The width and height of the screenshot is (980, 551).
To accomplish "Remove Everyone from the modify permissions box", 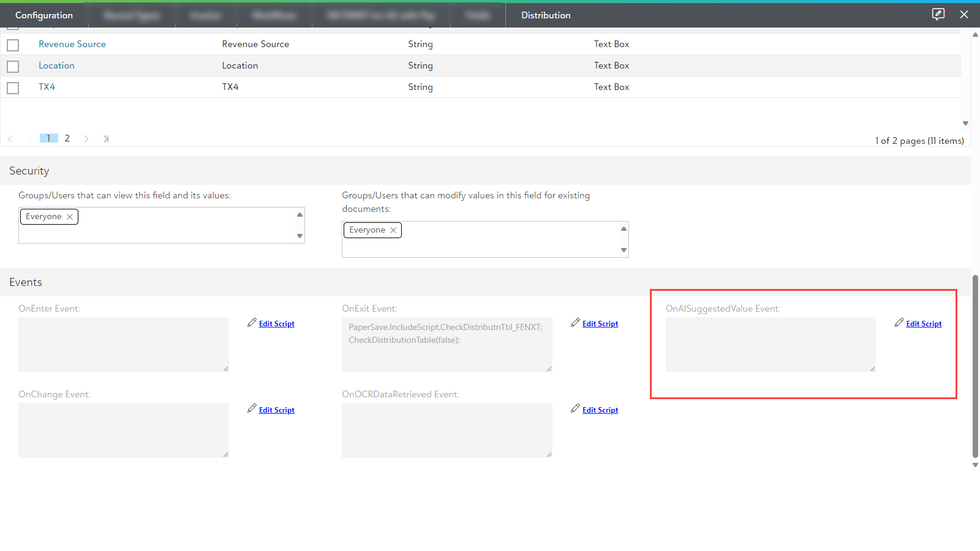I will click(x=393, y=230).
